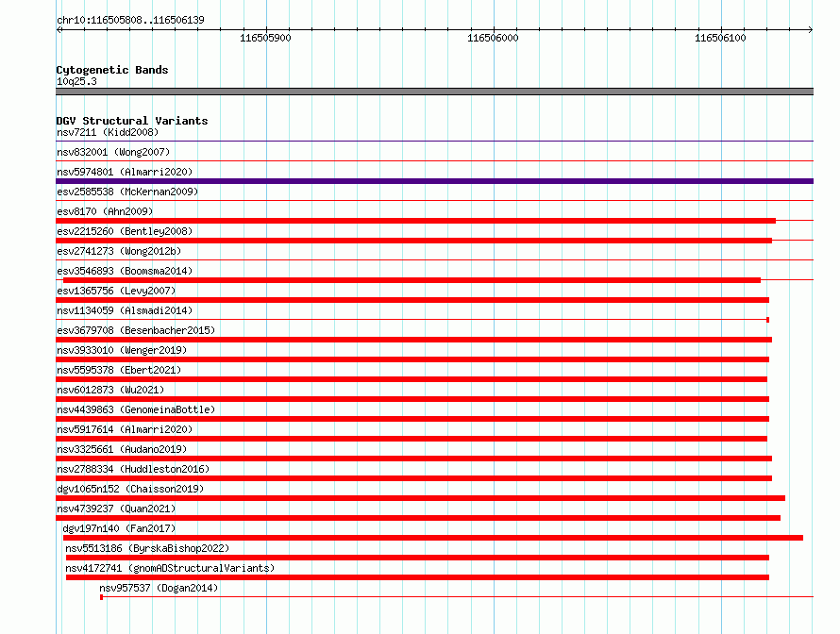Viewport: 840px width, 634px height.
Task: Click the red nsv4439863 variant bar
Action: [412, 419]
